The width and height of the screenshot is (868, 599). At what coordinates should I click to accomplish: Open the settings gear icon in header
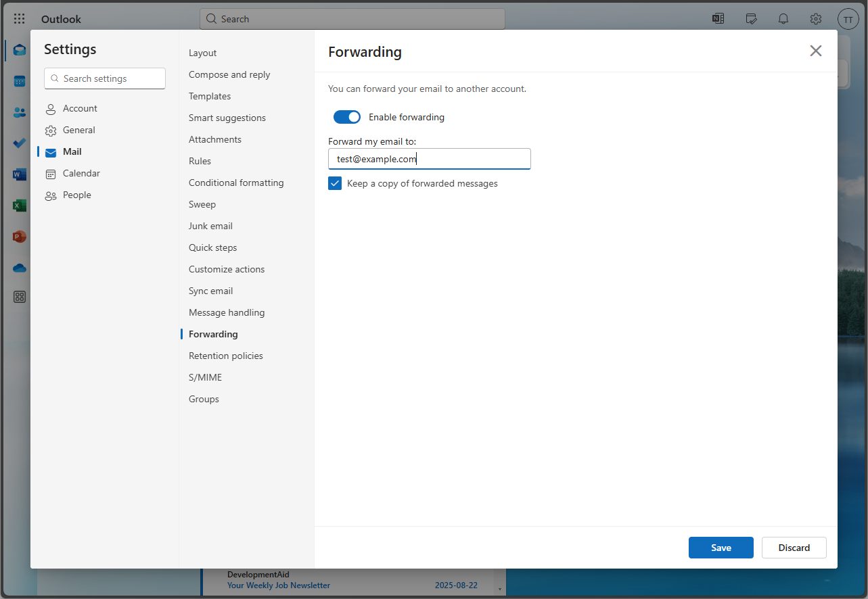816,19
